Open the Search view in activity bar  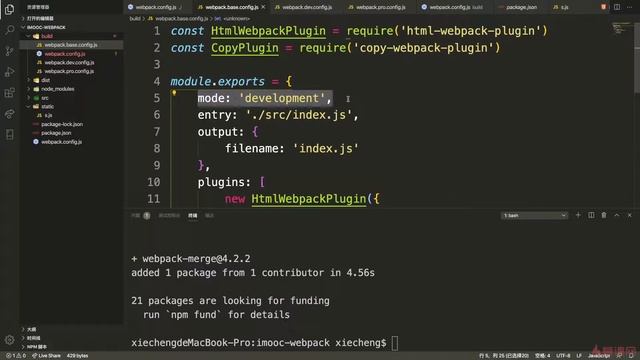(9, 30)
